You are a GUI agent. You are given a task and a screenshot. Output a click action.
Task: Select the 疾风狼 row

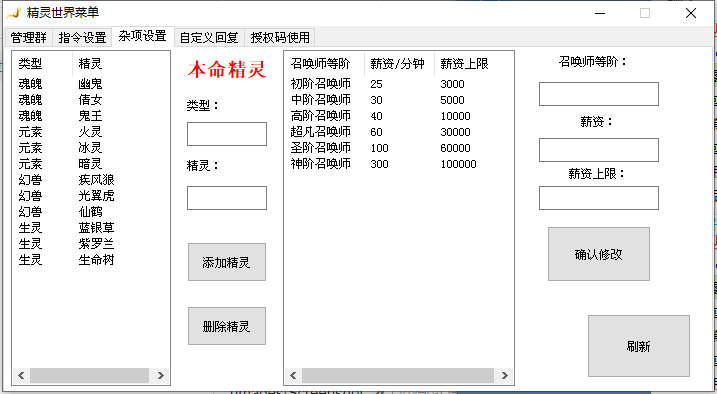91,180
